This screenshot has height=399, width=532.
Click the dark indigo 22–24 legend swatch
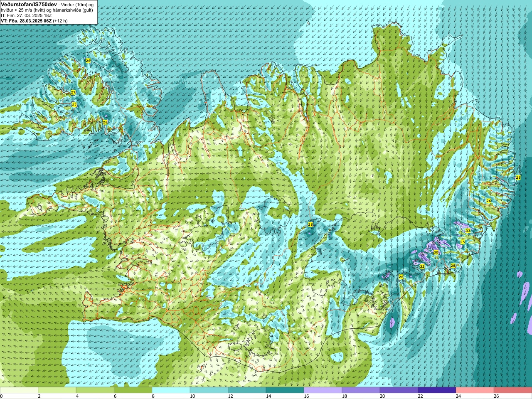(x=437, y=390)
